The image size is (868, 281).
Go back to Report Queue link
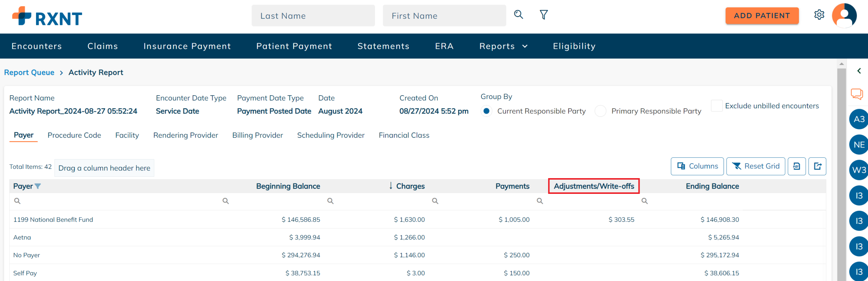[x=29, y=73]
